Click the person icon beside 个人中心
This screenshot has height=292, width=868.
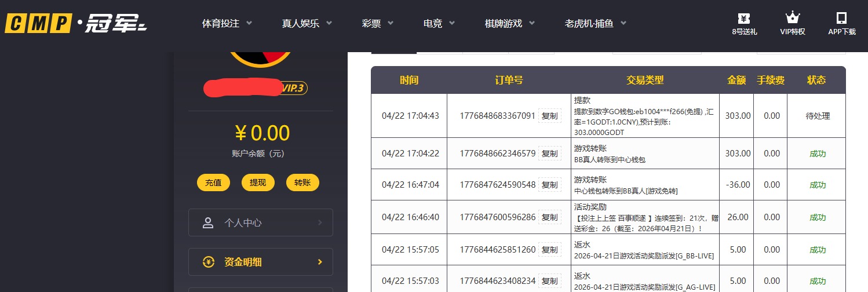click(x=208, y=222)
